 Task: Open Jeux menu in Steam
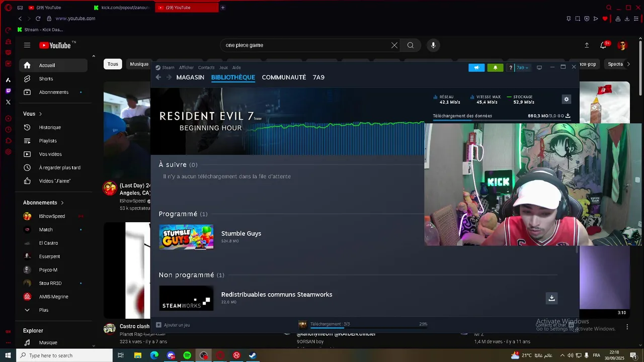point(223,67)
